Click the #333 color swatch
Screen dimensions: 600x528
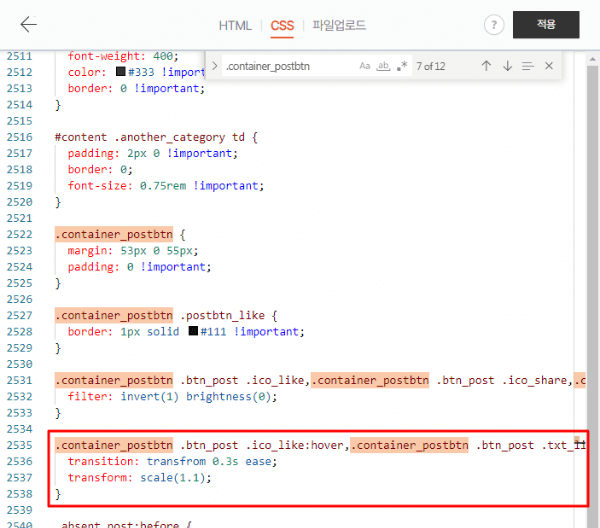pyautogui.click(x=121, y=71)
